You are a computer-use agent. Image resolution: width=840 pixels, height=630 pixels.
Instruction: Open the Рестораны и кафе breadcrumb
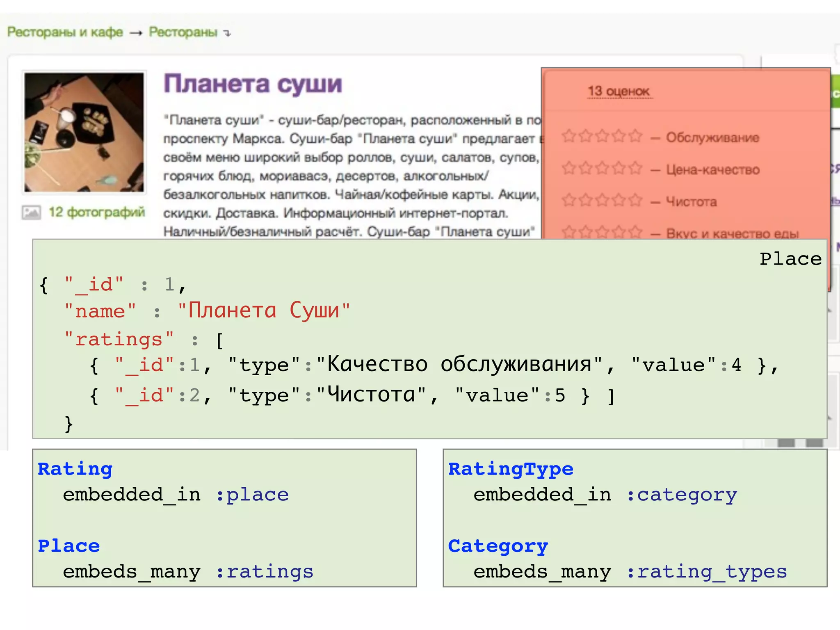coord(65,32)
